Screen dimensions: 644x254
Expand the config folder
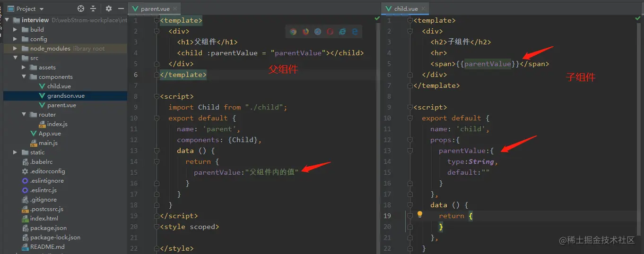tap(15, 39)
